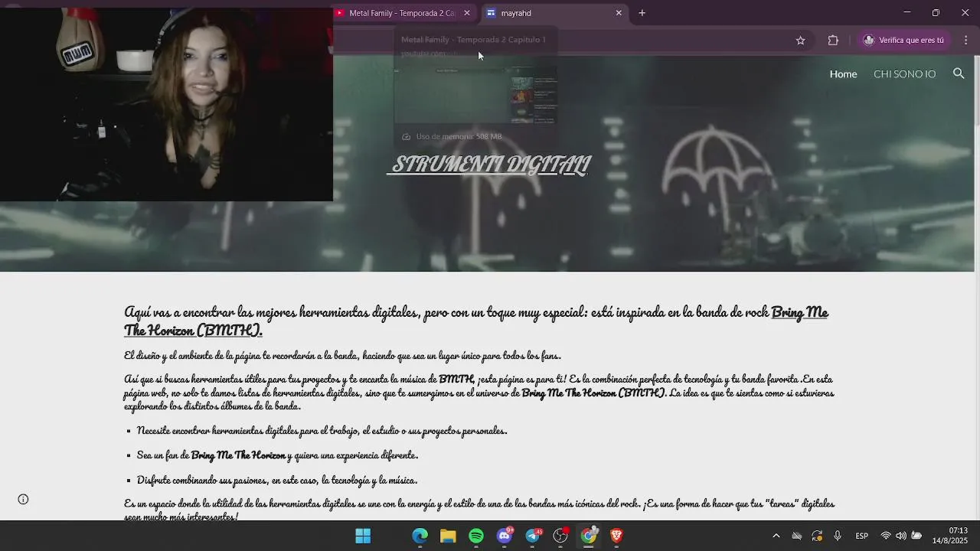
Task: Click the 'El diseño y el ambiente' sentence
Action: 342,356
